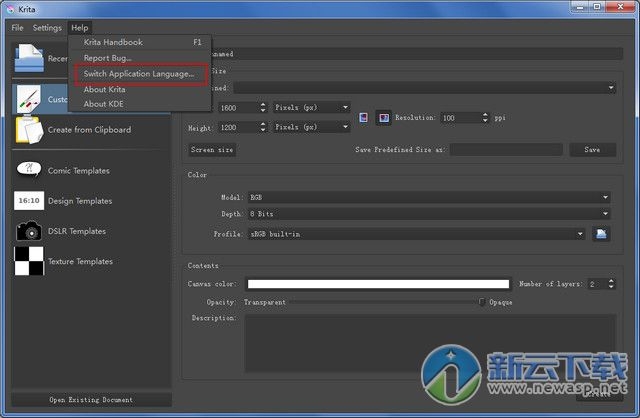Click the Create from Clipboard icon

coord(29,130)
